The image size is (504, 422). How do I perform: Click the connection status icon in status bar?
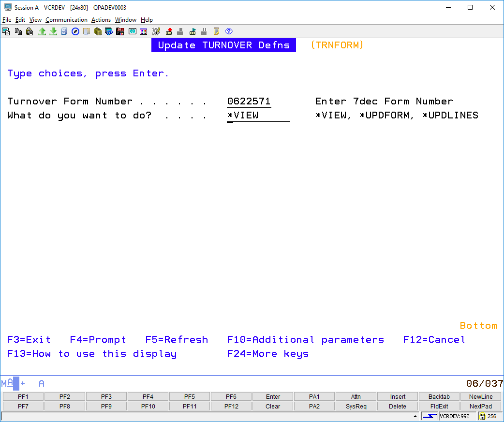[x=430, y=416]
